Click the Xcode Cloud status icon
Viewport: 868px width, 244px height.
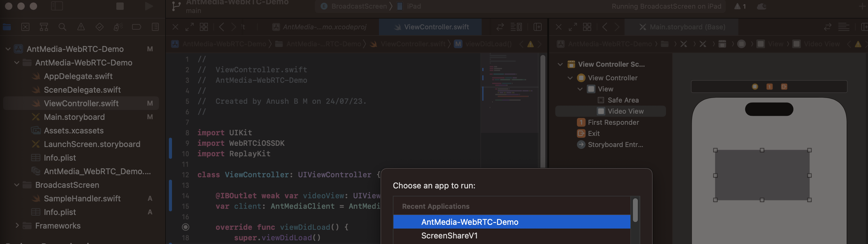point(762,6)
